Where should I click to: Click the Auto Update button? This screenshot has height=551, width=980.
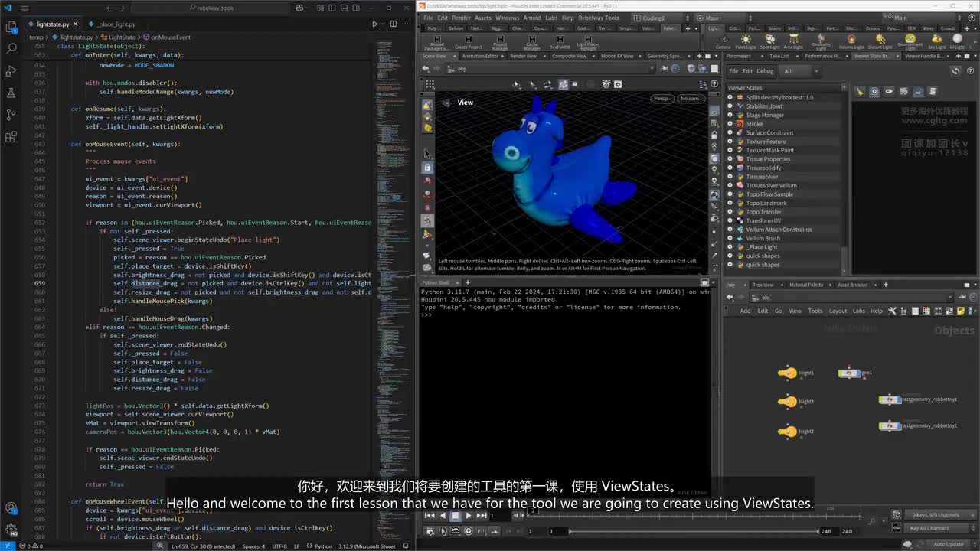click(x=949, y=544)
